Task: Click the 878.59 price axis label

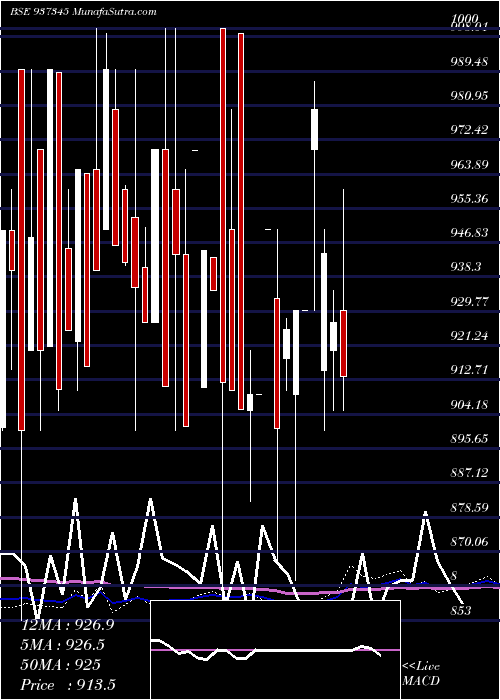Action: tap(469, 508)
